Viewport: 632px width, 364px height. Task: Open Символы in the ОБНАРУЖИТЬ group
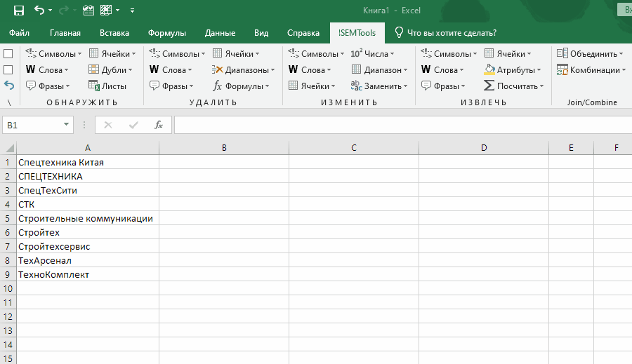(53, 53)
